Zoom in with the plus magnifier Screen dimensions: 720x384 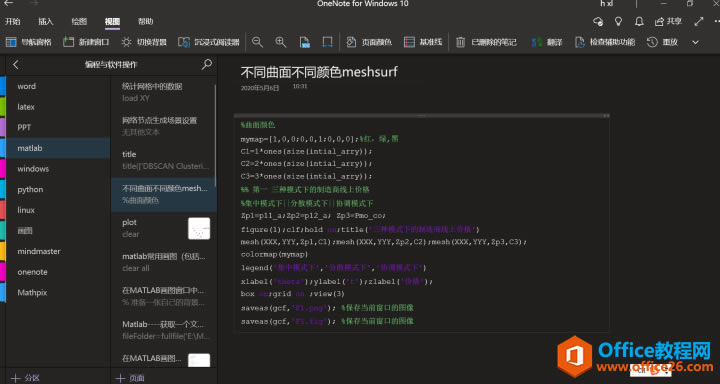tap(281, 42)
